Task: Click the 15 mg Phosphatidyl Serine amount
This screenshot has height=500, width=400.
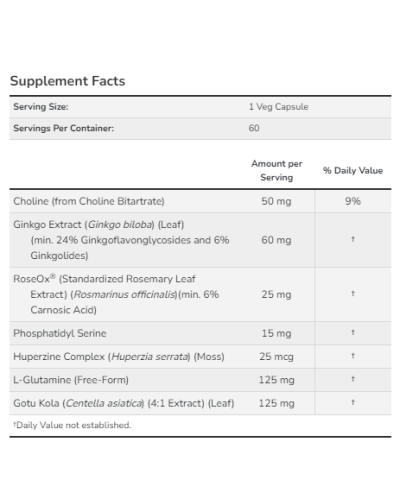Action: tap(276, 333)
